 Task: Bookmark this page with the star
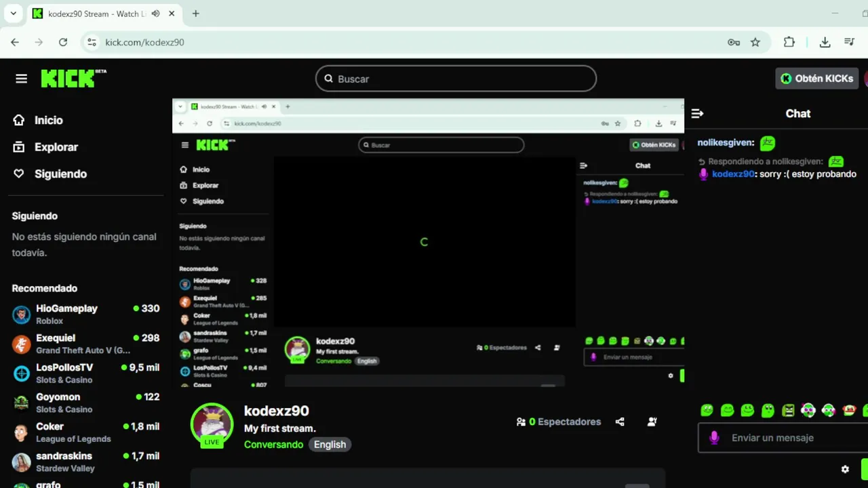coord(755,42)
